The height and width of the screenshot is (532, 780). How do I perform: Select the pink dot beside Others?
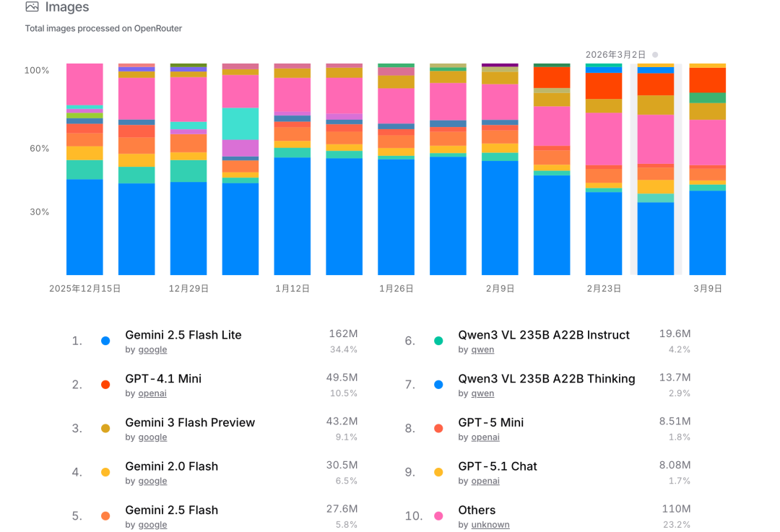pos(438,516)
